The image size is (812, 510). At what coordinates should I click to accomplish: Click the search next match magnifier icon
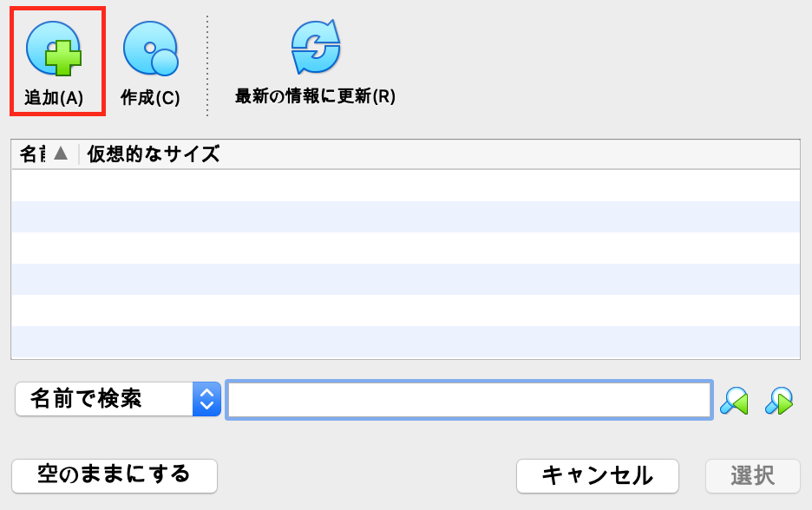[779, 401]
